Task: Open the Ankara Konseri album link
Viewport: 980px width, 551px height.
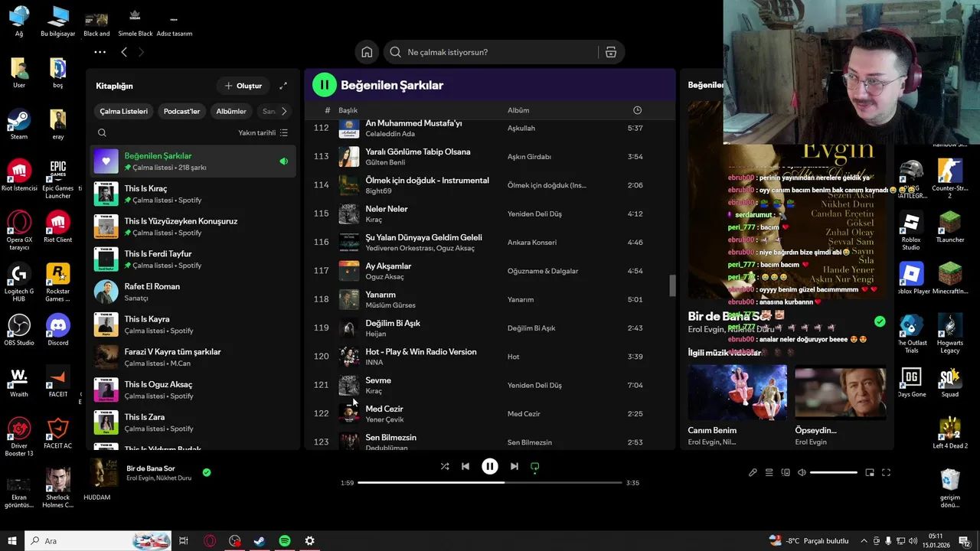Action: [532, 243]
